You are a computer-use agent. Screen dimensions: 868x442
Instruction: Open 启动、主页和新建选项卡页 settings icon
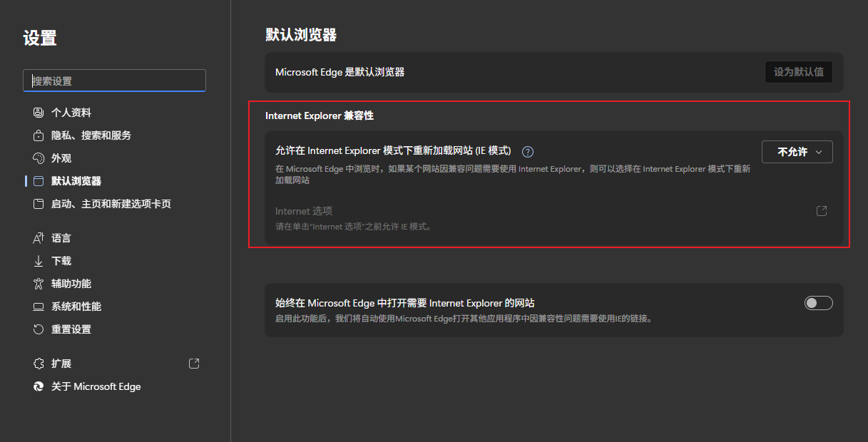(x=38, y=203)
